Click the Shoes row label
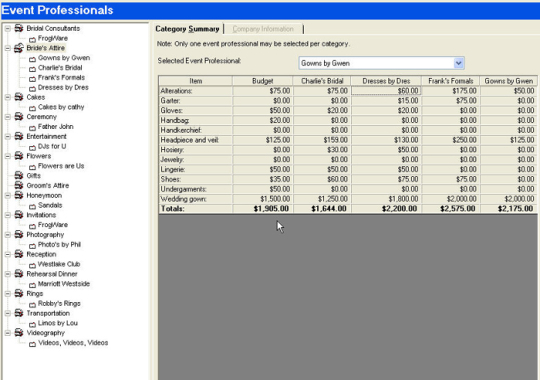This screenshot has height=380, width=540. pyautogui.click(x=171, y=179)
